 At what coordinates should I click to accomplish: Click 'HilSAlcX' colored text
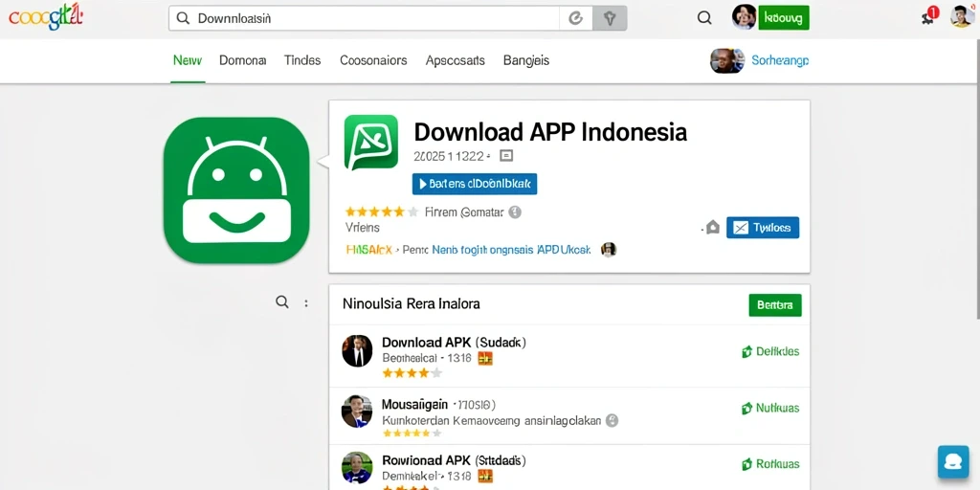click(x=368, y=250)
